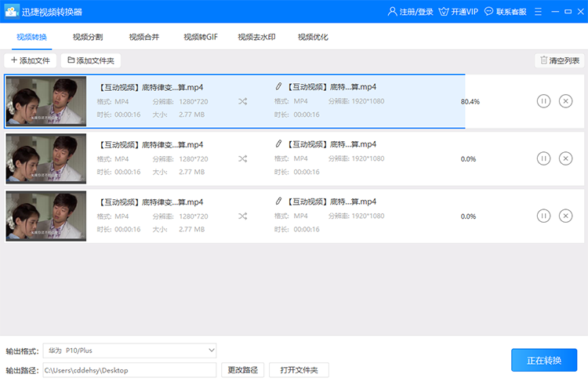Open output folder with 打开文件夹
Viewport: 588px width, 385px height.
pos(299,370)
